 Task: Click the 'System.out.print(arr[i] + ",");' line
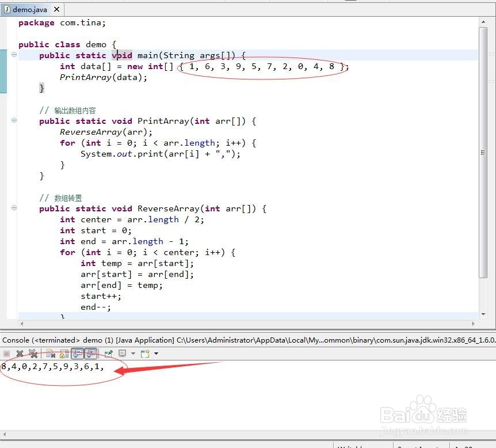click(x=161, y=154)
